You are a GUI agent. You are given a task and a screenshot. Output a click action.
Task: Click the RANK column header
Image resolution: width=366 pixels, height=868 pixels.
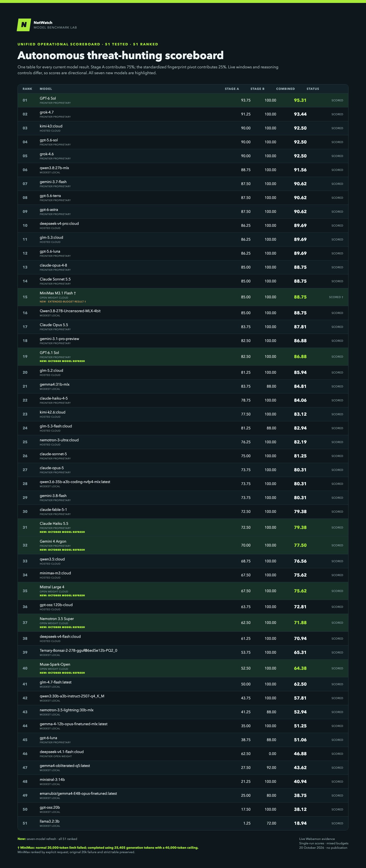pyautogui.click(x=27, y=89)
